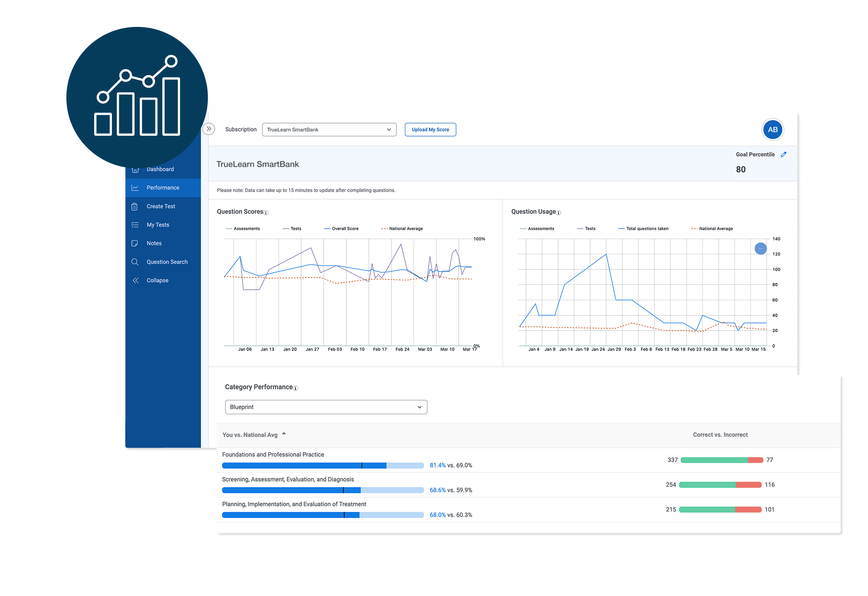Click the 68.0% score value

[x=437, y=515]
